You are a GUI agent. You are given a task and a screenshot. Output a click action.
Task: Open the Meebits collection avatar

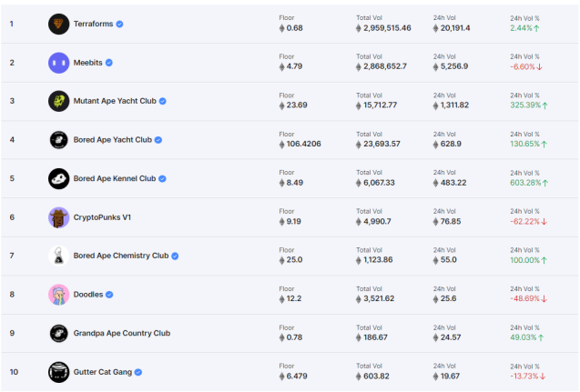58,63
